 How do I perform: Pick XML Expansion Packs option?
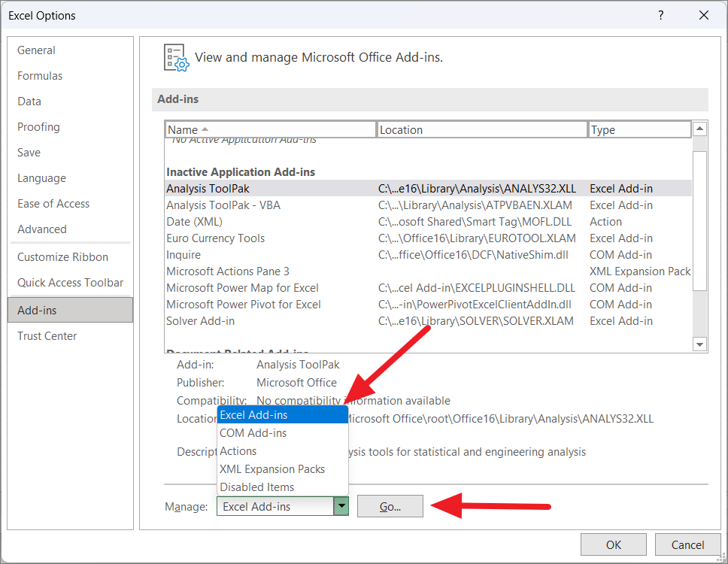(x=272, y=469)
